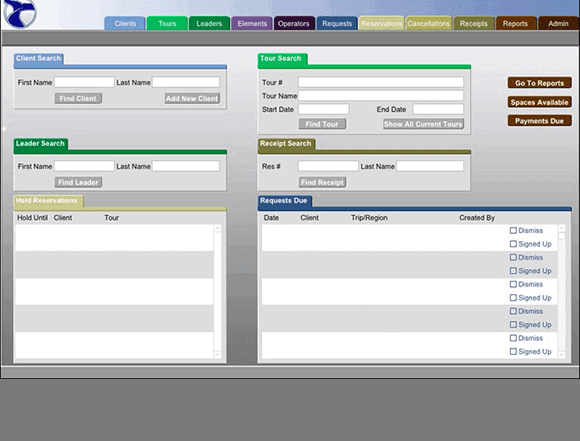Click the Payments Due button
Screen dimensions: 580x441
[x=540, y=121]
